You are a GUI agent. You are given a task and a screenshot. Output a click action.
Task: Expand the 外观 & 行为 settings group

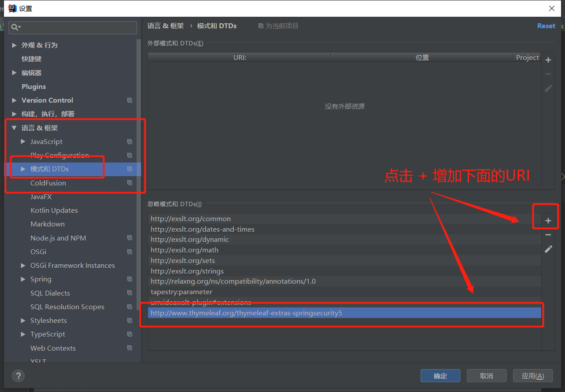(x=14, y=45)
